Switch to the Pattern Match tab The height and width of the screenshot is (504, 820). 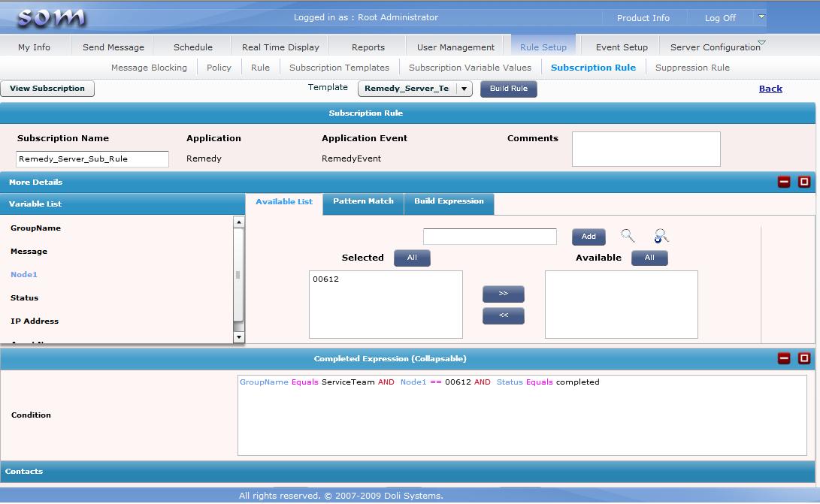(x=363, y=201)
